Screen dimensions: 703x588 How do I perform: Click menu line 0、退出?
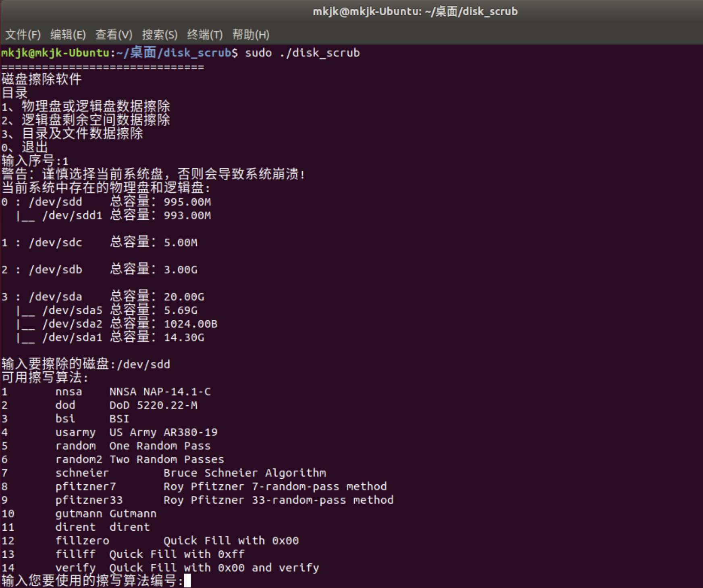25,147
